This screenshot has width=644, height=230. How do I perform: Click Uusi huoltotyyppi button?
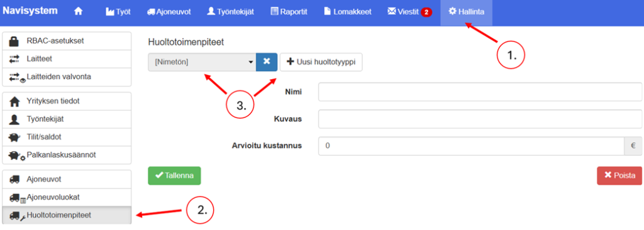click(321, 62)
